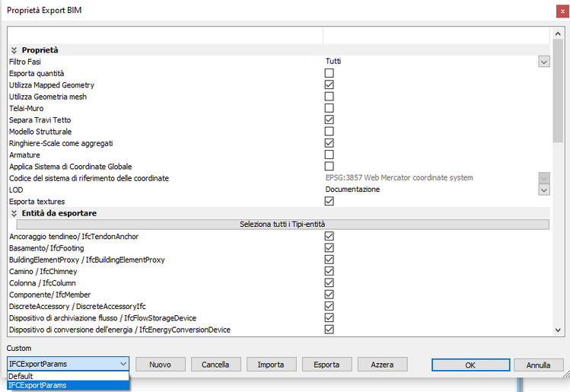Viewport: 570px width, 392px height.
Task: Select the Colonna / IfcColumn row label
Action: coord(43,283)
